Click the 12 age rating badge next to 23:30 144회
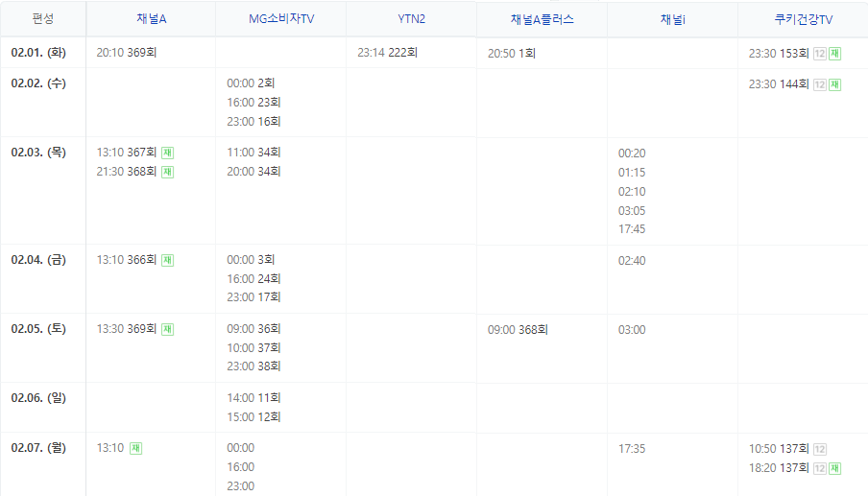The height and width of the screenshot is (496, 868). 820,84
